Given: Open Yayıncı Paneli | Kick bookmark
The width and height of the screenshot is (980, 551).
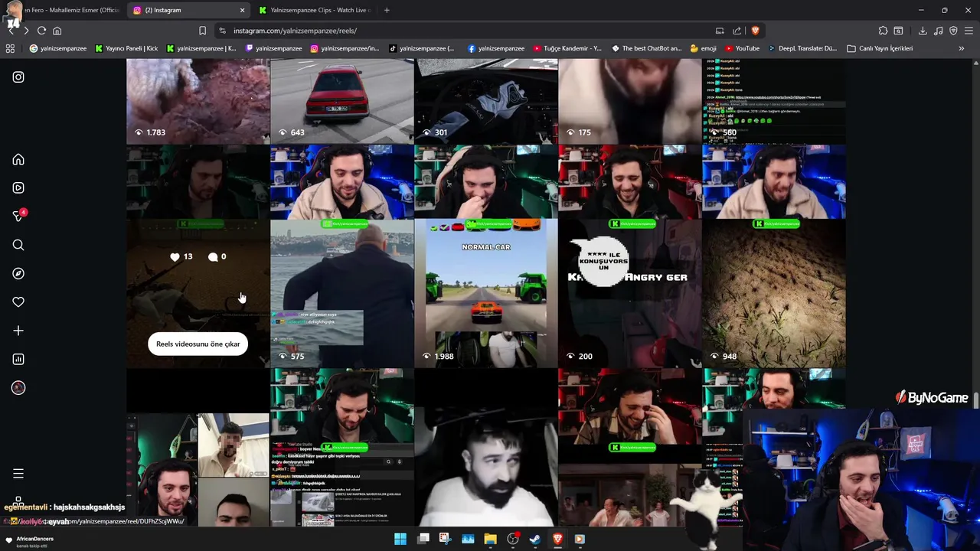Looking at the screenshot, I should pos(126,48).
